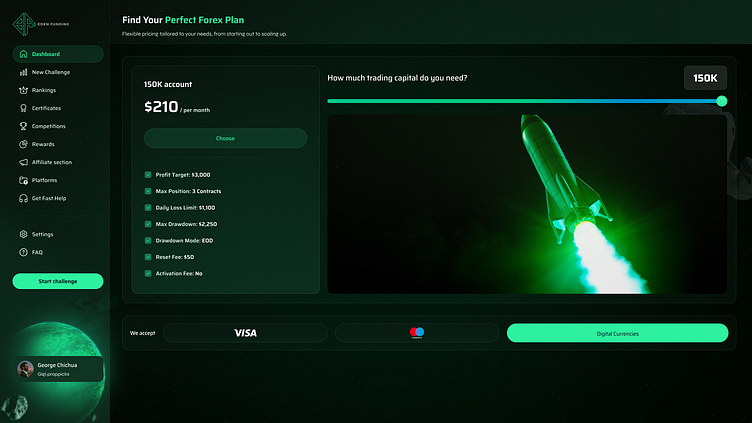Toggle the Activation Fee checkbox
Image resolution: width=752 pixels, height=423 pixels.
click(148, 273)
